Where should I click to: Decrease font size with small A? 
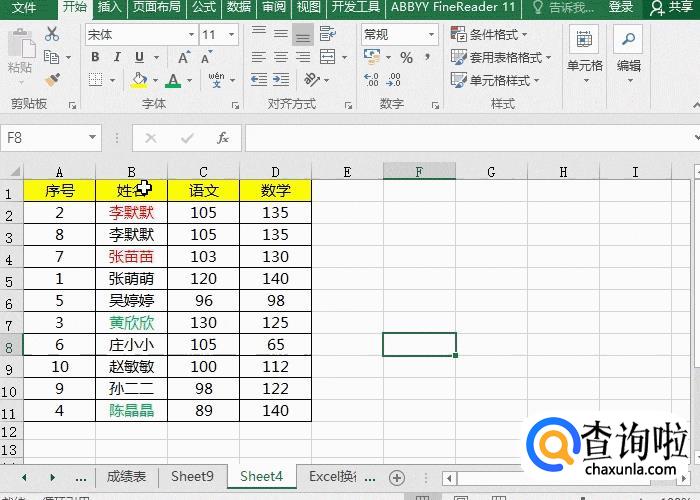[x=206, y=57]
